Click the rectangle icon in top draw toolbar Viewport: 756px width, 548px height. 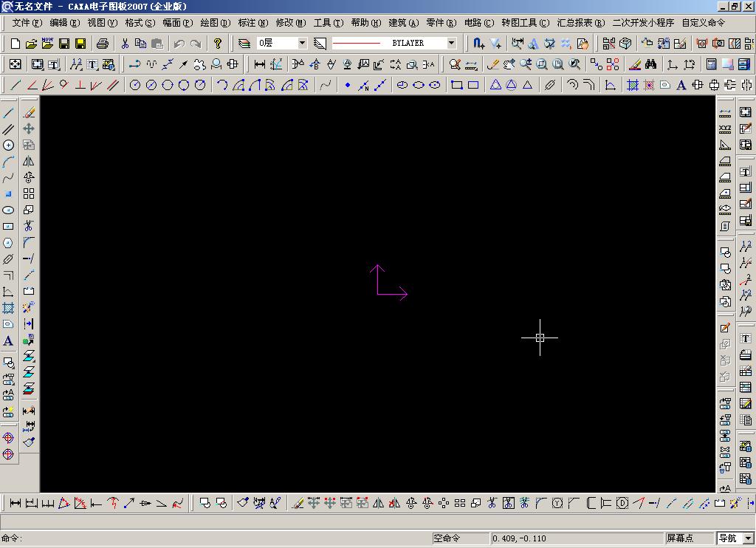coord(456,86)
